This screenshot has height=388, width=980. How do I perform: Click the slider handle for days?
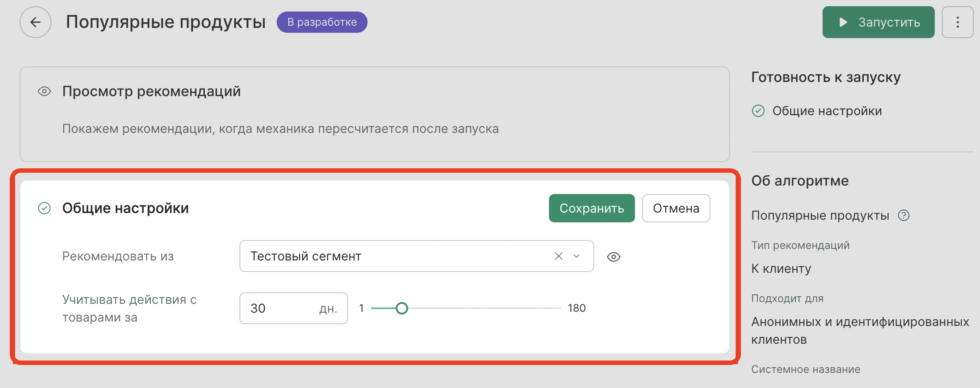[x=402, y=308]
